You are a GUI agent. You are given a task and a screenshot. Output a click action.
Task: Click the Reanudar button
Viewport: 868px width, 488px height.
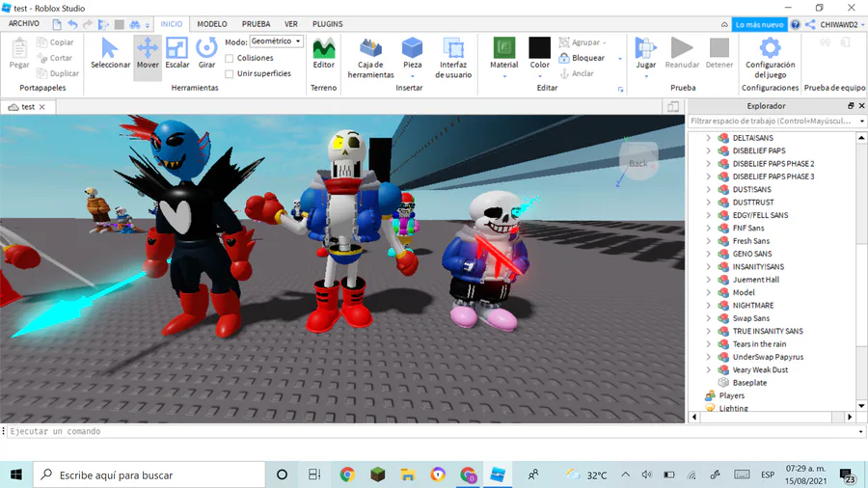pos(682,54)
